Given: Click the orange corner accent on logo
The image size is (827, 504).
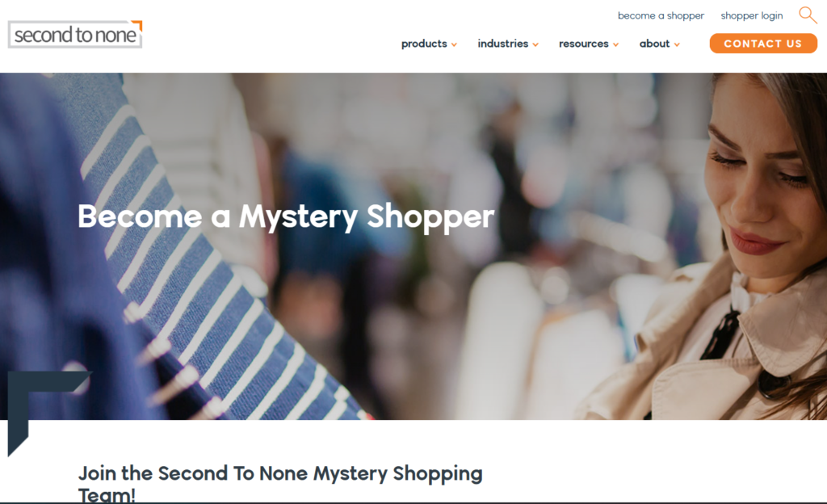Looking at the screenshot, I should [x=137, y=25].
